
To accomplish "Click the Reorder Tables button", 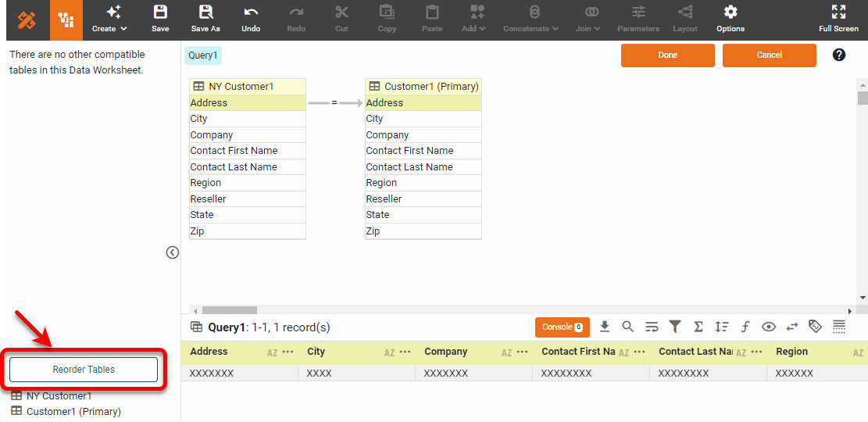I will [x=84, y=370].
